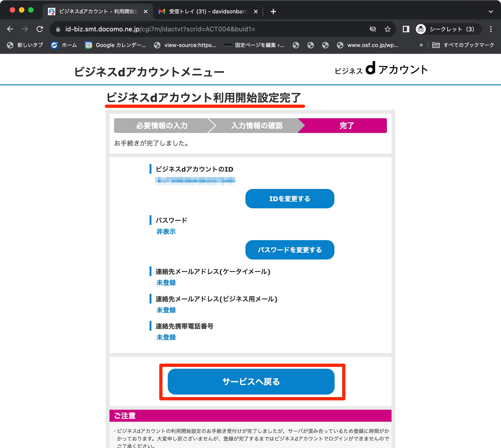Open the Google カレンダー bookmark

tap(115, 45)
